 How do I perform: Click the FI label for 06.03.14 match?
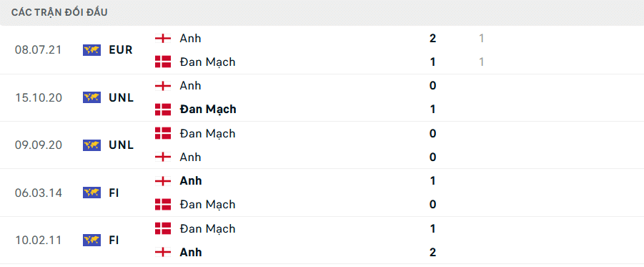point(114,193)
